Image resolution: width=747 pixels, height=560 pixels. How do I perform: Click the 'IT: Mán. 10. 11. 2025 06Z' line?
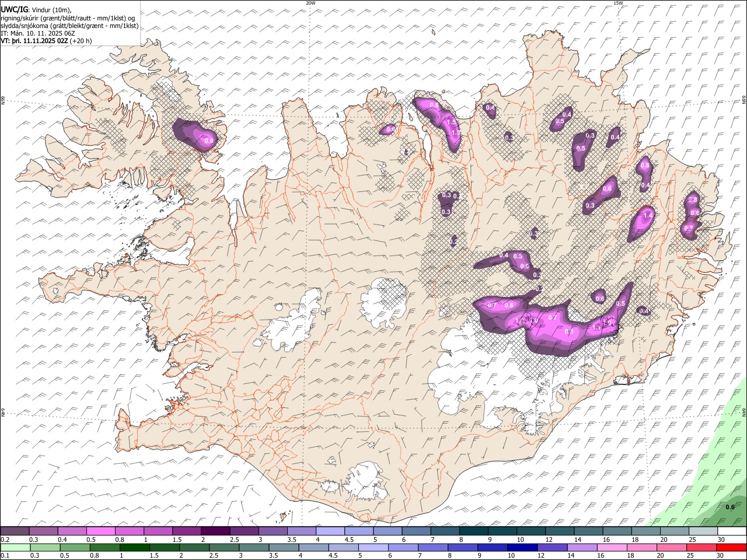[39, 33]
